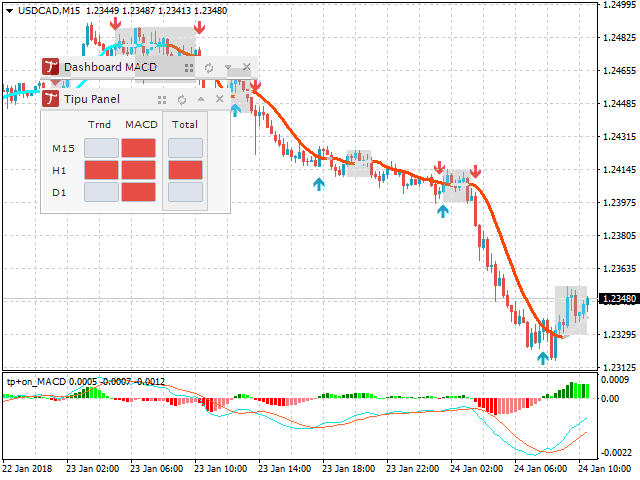640x480 pixels.
Task: Click the Trnd column header
Action: pos(100,124)
